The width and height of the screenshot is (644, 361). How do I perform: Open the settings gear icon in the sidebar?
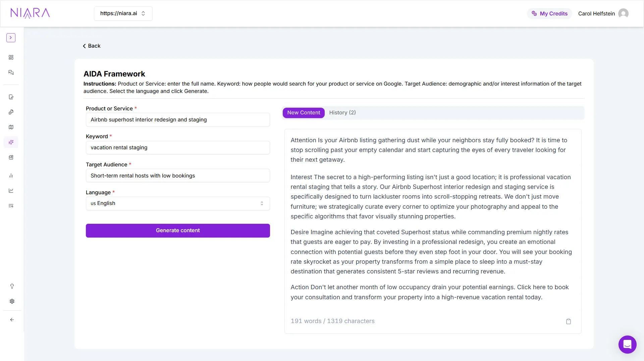pos(12,301)
